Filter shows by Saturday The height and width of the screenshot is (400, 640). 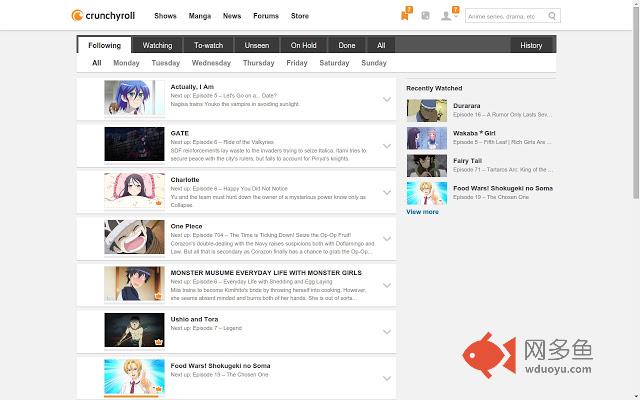coord(334,63)
